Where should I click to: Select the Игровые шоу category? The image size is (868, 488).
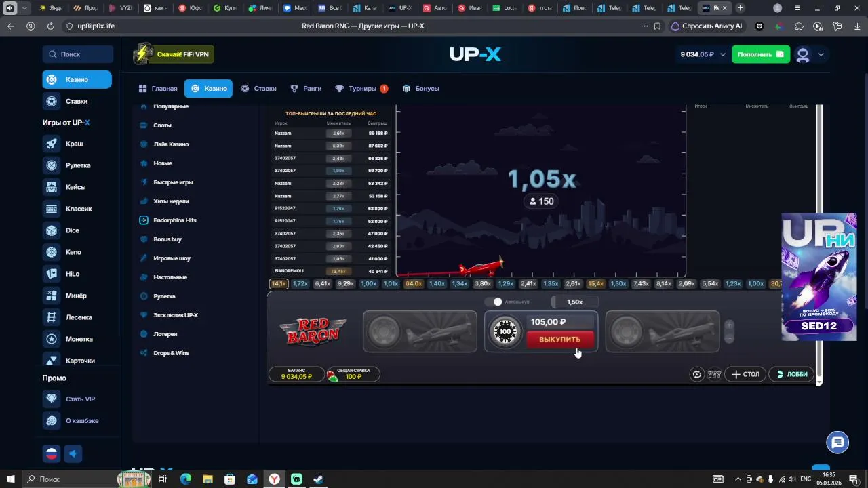(x=172, y=258)
